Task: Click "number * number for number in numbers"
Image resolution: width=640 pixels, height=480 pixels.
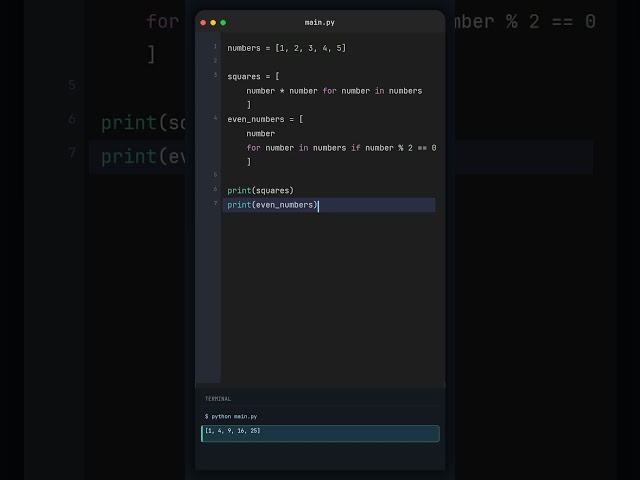Action: click(x=334, y=91)
